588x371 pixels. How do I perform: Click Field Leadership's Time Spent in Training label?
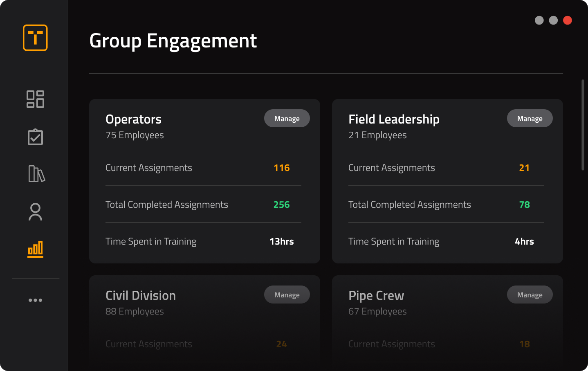[x=394, y=241]
